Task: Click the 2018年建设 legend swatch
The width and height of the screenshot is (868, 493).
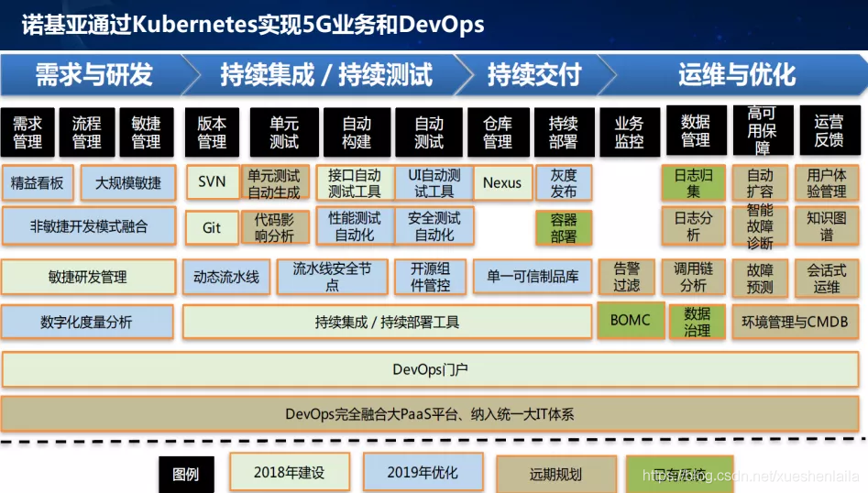Action: [x=290, y=472]
